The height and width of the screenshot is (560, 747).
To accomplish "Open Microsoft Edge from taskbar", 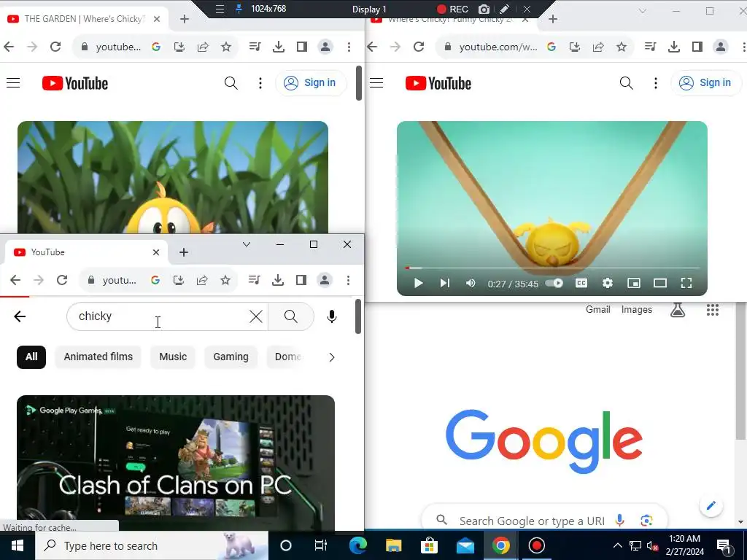I will [x=357, y=545].
